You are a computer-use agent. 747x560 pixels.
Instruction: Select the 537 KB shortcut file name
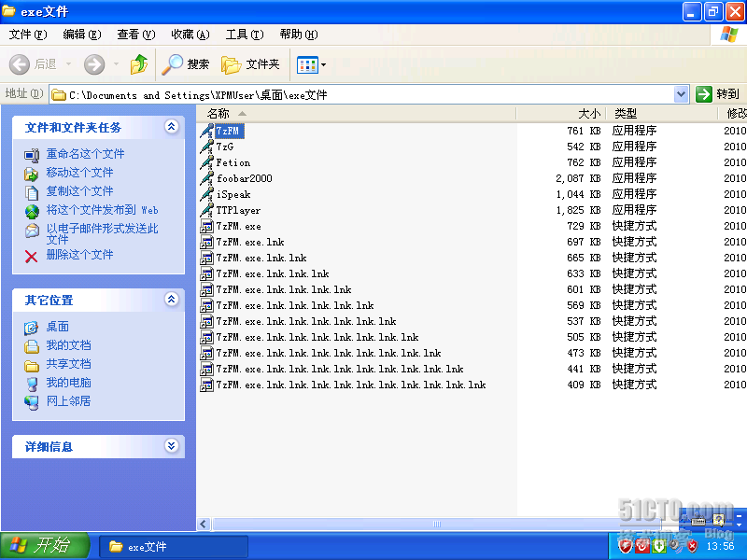pos(306,321)
